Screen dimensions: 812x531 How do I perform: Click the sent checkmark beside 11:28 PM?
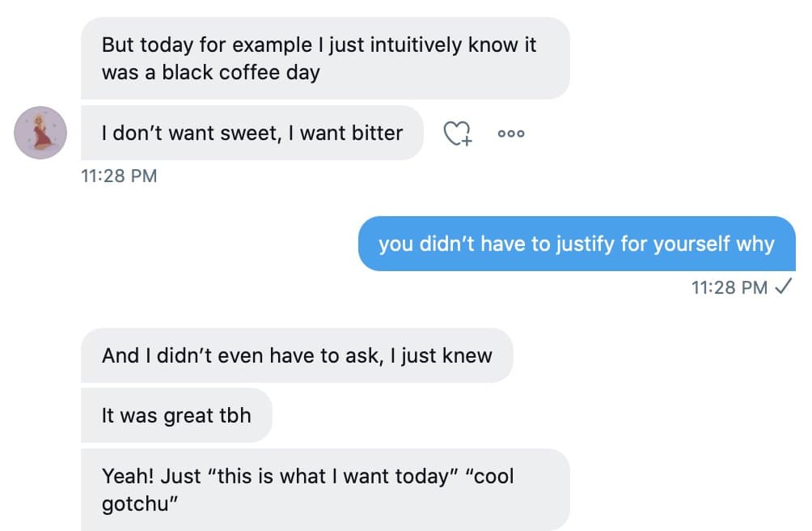[783, 287]
